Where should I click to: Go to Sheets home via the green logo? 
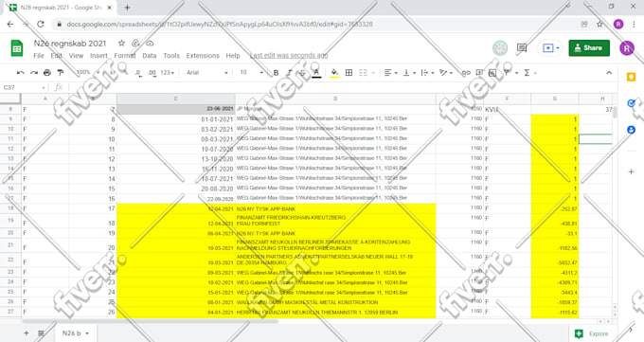pyautogui.click(x=17, y=48)
